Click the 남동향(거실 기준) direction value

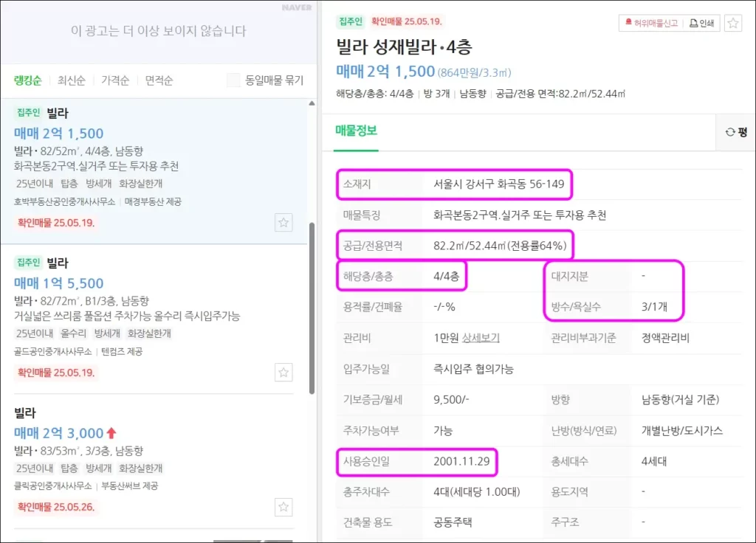coord(680,400)
